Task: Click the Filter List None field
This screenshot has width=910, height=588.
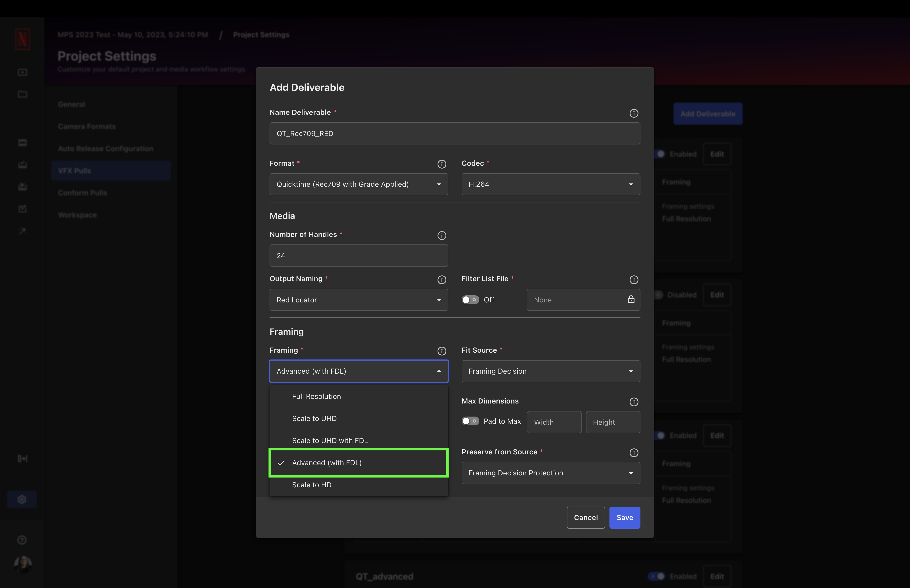Action: 583,300
